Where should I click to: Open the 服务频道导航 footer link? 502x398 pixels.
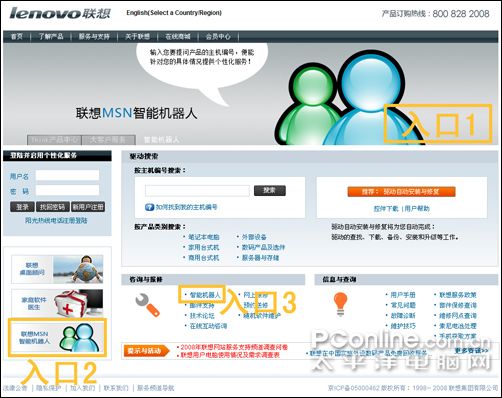(x=156, y=388)
